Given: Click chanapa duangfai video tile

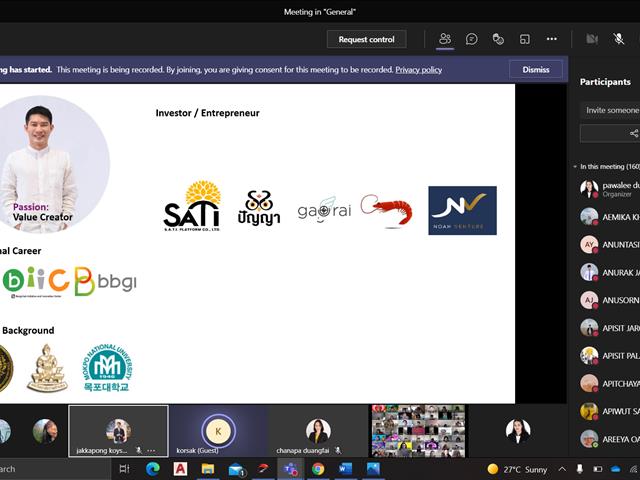Looking at the screenshot, I should point(318,431).
